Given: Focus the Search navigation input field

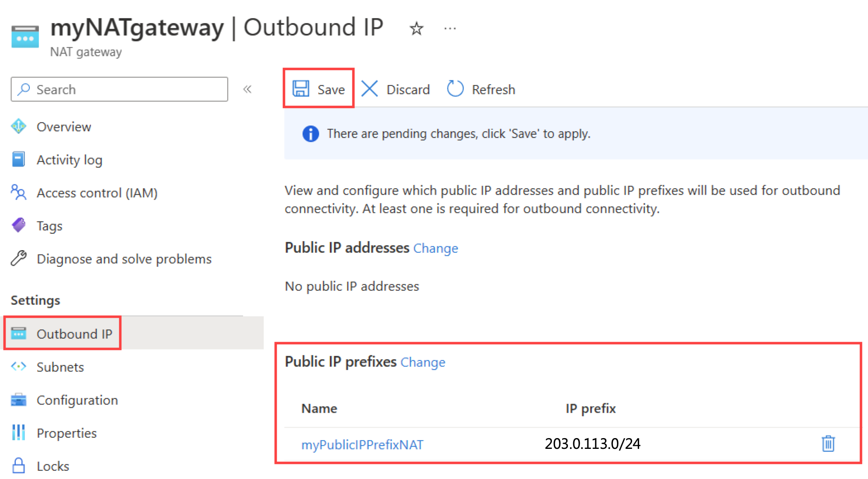Looking at the screenshot, I should coord(117,89).
